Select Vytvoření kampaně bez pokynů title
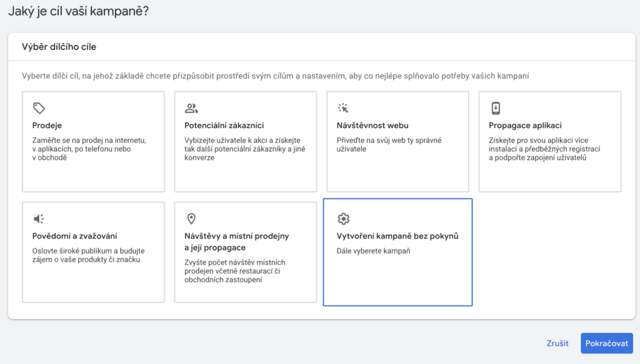 coord(397,236)
